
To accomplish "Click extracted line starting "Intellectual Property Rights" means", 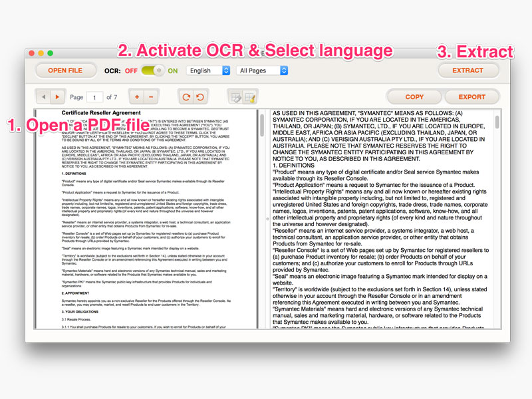I will 380,192.
